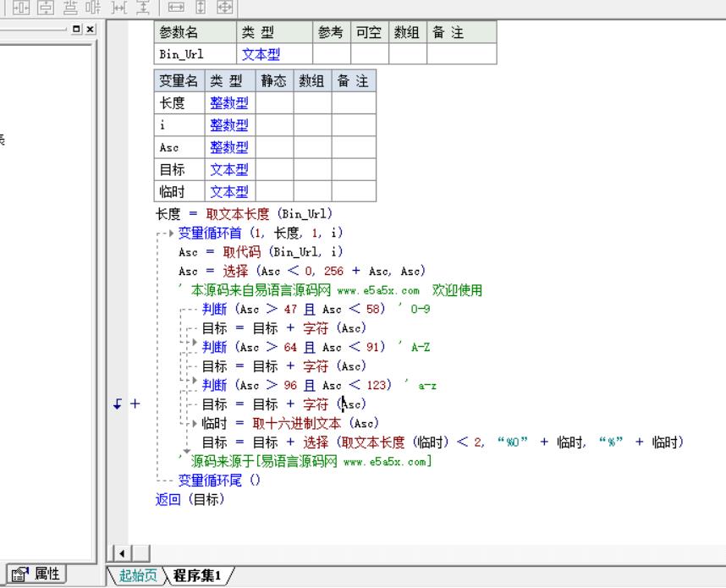Tick the 参考 cell in the Bin_Url row
Image resolution: width=726 pixels, height=588 pixels.
pos(332,54)
